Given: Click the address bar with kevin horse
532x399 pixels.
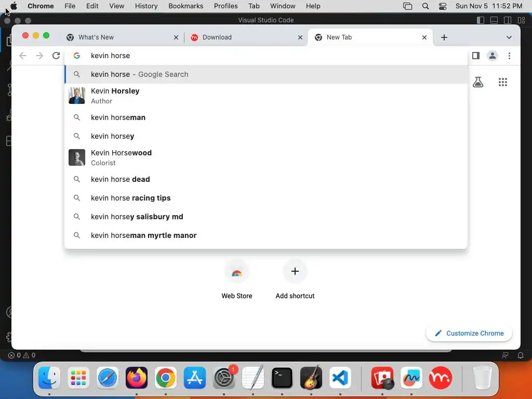Looking at the screenshot, I should coord(266,56).
